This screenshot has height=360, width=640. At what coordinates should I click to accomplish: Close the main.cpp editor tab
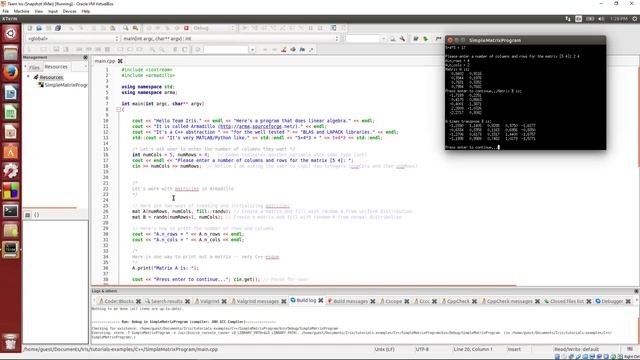pos(120,61)
